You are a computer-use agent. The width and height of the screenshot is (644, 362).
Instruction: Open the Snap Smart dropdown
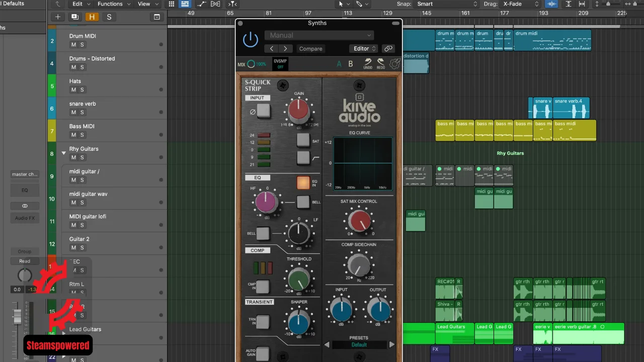pos(447,4)
